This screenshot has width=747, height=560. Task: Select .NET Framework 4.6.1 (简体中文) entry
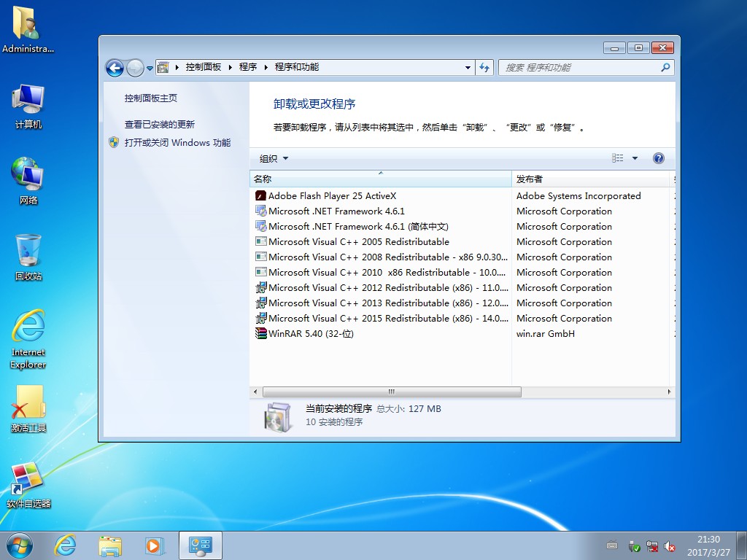pyautogui.click(x=358, y=226)
